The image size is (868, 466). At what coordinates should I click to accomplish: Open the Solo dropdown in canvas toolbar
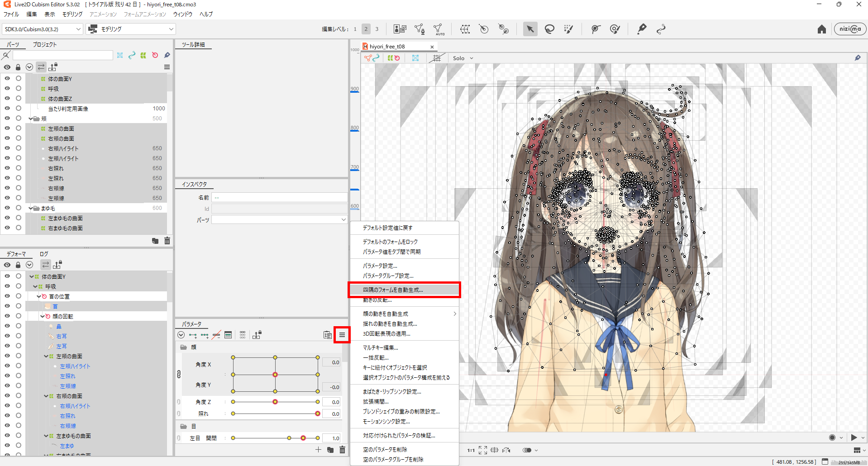click(463, 58)
